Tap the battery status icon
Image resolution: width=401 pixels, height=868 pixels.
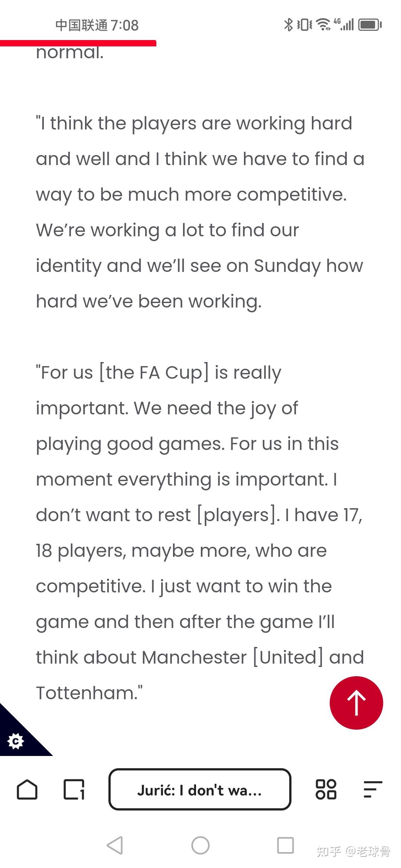[370, 25]
